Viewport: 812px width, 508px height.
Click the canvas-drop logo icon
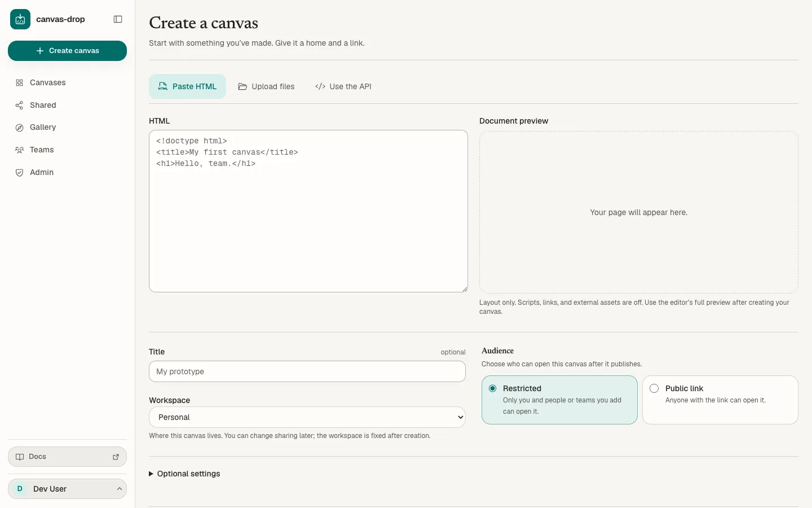pos(20,19)
